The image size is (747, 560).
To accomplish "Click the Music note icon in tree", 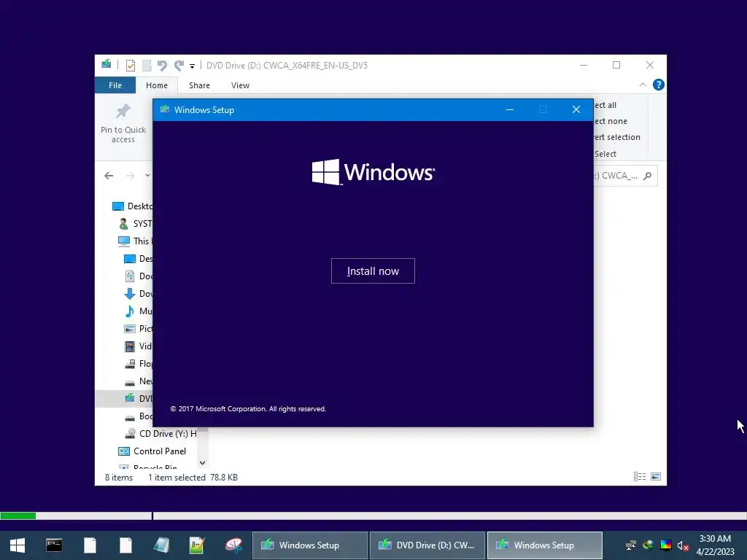I will tap(130, 311).
